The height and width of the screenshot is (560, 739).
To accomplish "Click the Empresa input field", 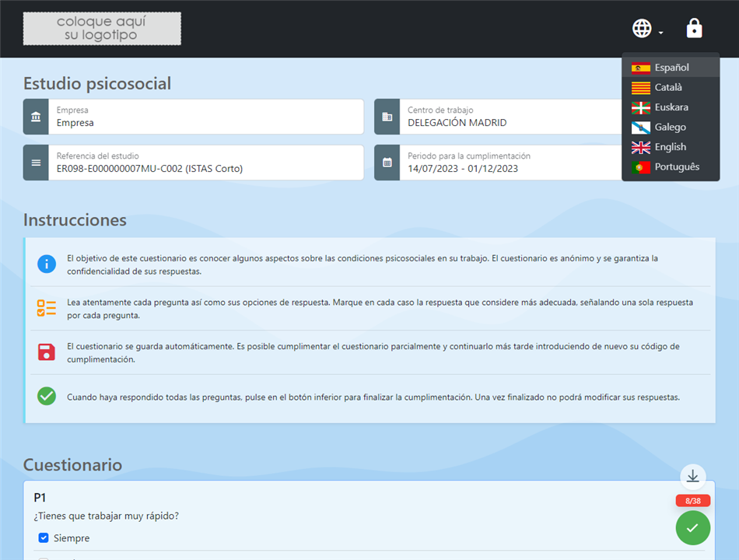I will [x=206, y=122].
